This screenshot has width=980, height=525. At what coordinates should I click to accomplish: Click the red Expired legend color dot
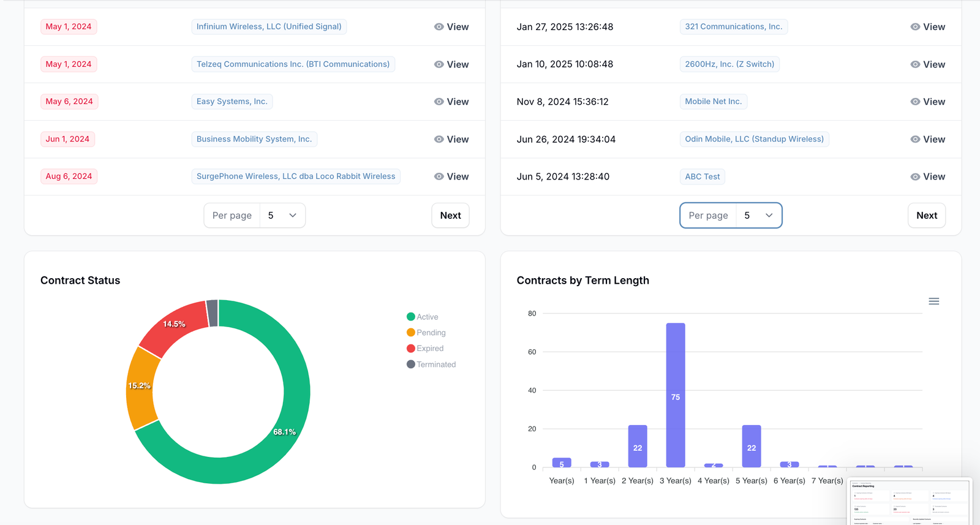411,349
